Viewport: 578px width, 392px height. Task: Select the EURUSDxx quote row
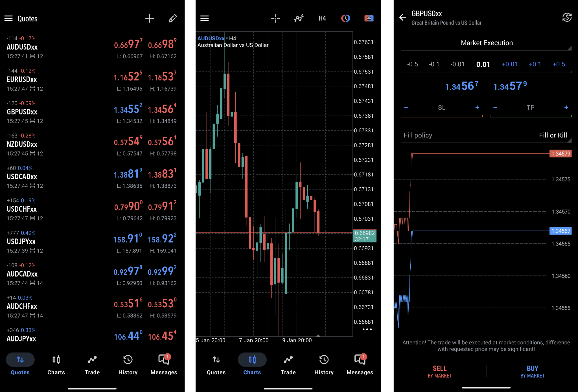[92, 80]
